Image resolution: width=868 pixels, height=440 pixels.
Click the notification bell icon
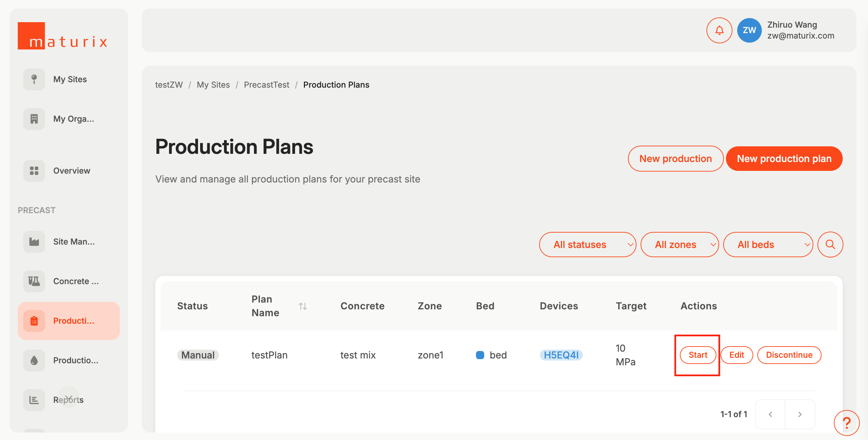coord(719,30)
